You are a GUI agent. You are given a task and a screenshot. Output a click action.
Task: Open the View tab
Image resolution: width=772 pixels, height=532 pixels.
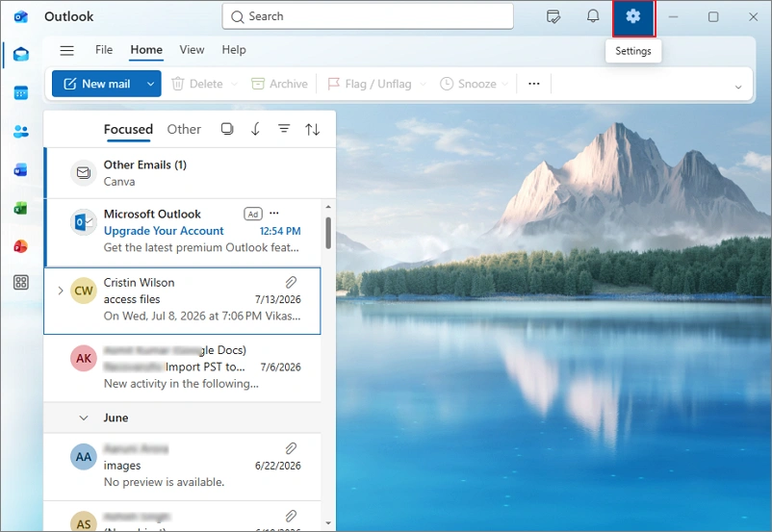192,50
